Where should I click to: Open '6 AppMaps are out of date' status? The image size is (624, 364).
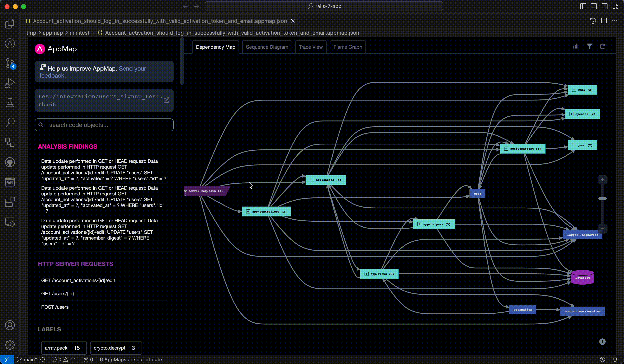[x=131, y=359]
